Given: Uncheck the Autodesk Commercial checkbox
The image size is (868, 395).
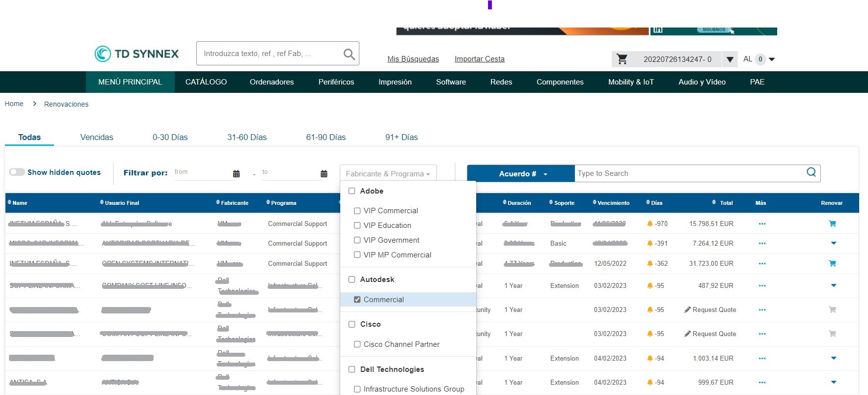Looking at the screenshot, I should tap(357, 300).
